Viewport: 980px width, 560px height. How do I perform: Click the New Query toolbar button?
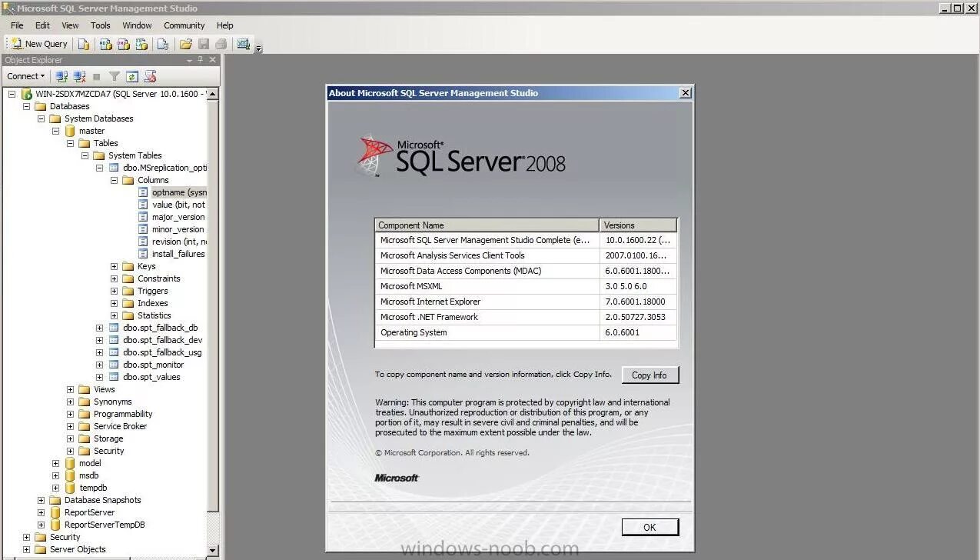pos(39,44)
